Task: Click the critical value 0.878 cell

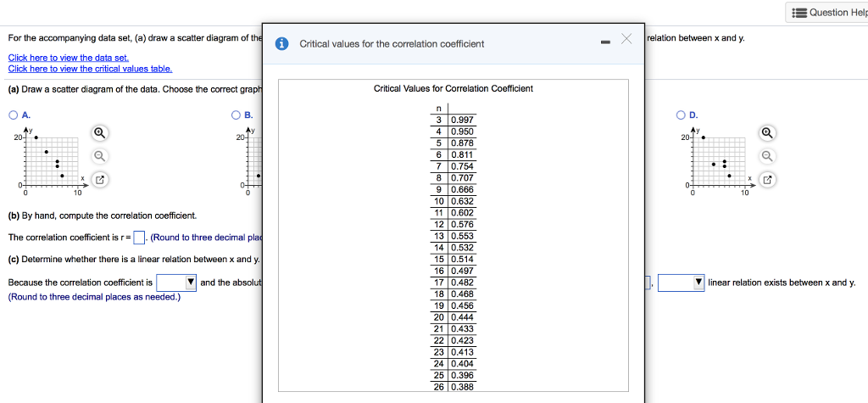Action: pos(462,143)
